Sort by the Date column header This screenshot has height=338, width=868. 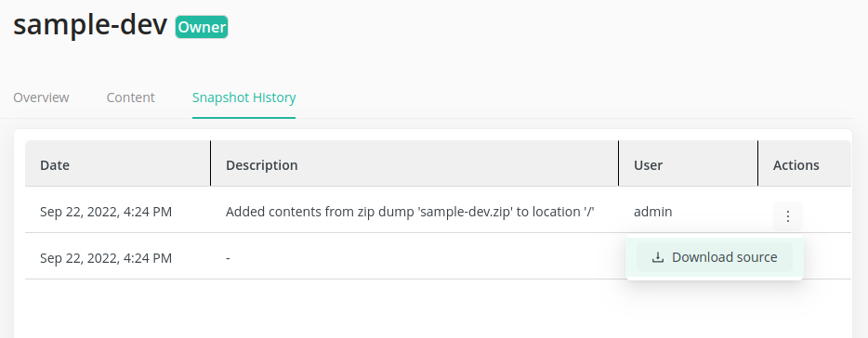(x=55, y=165)
